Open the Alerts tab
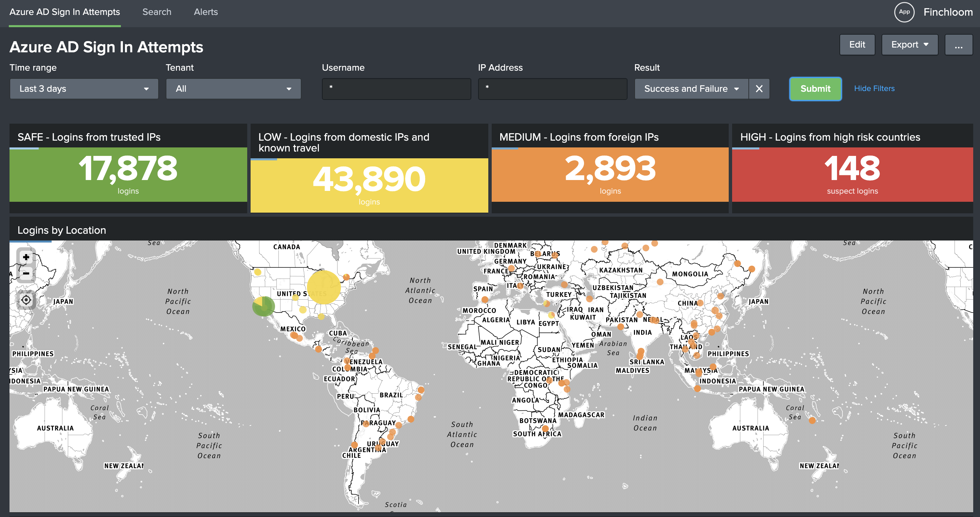 pos(205,12)
